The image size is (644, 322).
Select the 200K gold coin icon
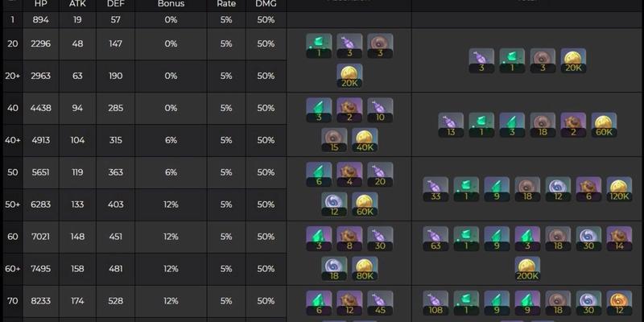[527, 269]
